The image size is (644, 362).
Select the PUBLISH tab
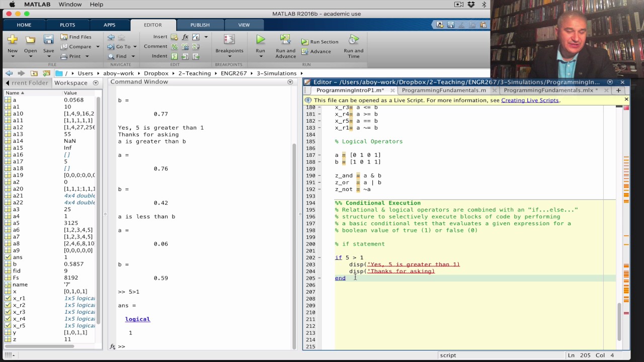pos(200,25)
